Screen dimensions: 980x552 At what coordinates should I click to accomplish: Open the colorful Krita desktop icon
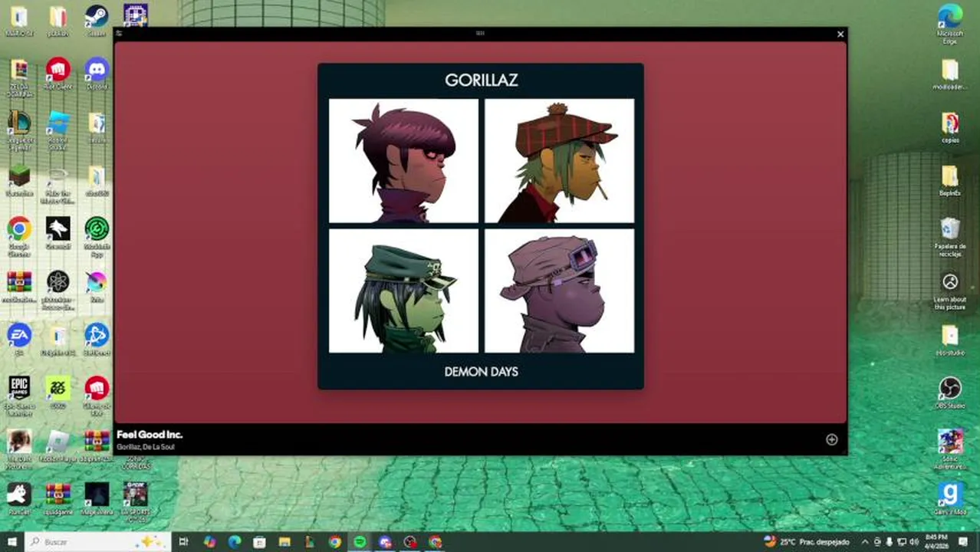97,287
